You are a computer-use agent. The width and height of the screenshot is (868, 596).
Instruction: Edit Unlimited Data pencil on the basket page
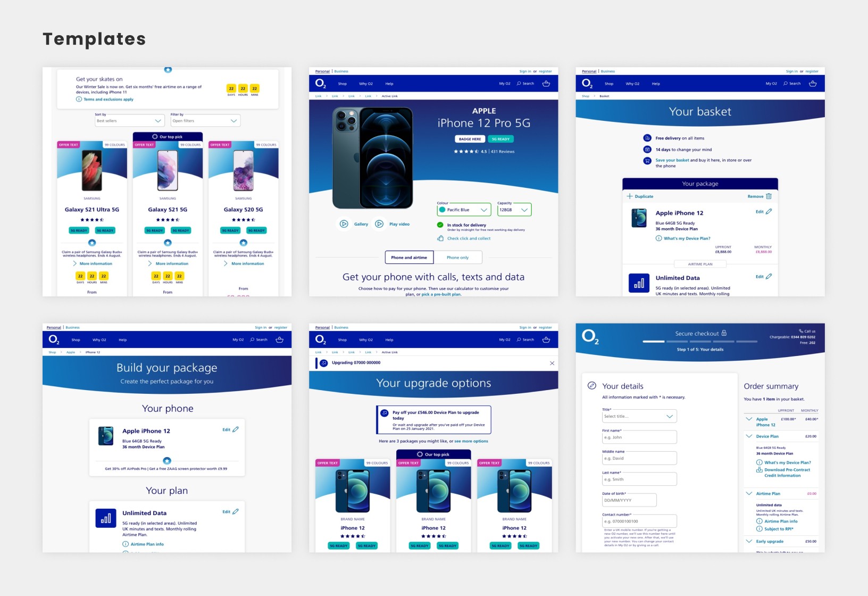(769, 277)
